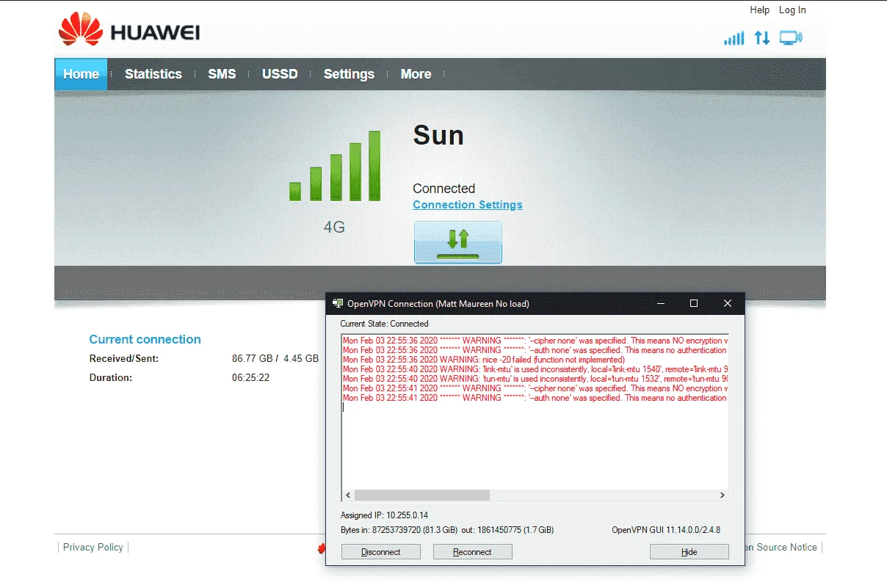Click the 'Assigned IP: 10.255.0.14' text
887x588 pixels.
coord(384,515)
